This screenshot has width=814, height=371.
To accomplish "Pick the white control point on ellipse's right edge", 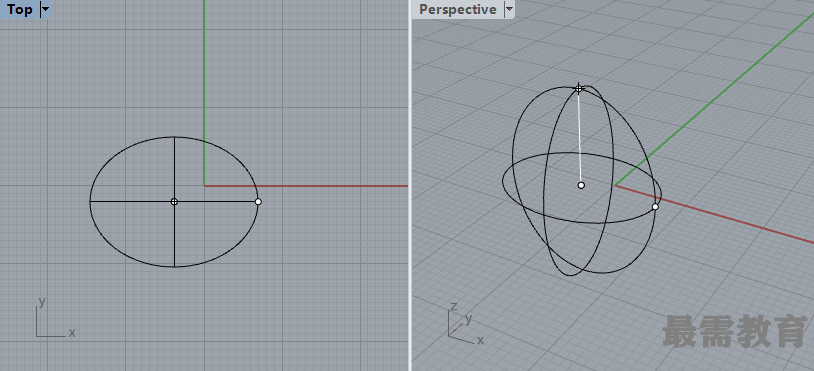I will point(258,201).
